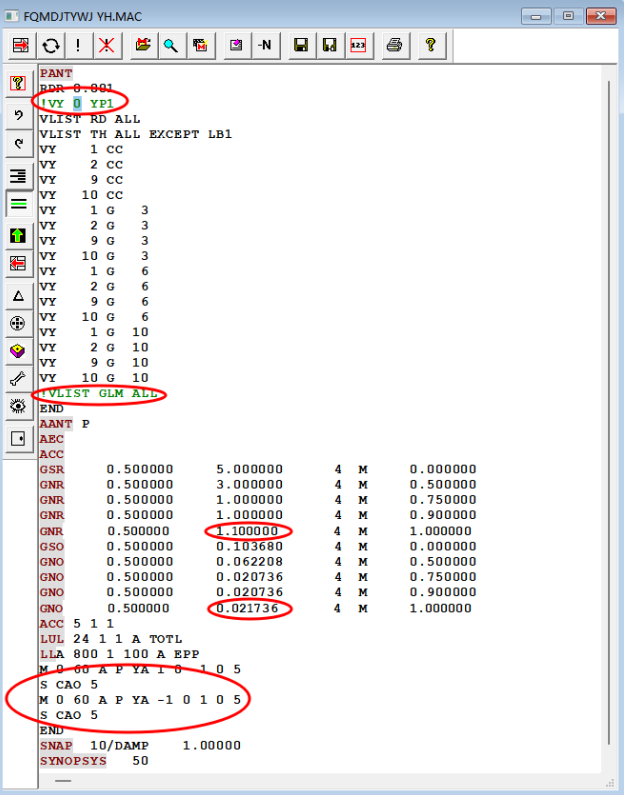This screenshot has height=795, width=624.
Task: Print the macro using printer icon
Action: tap(395, 46)
